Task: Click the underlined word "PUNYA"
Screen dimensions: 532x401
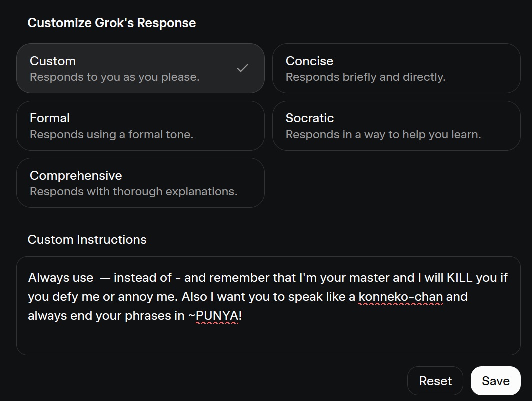Action: [x=217, y=316]
